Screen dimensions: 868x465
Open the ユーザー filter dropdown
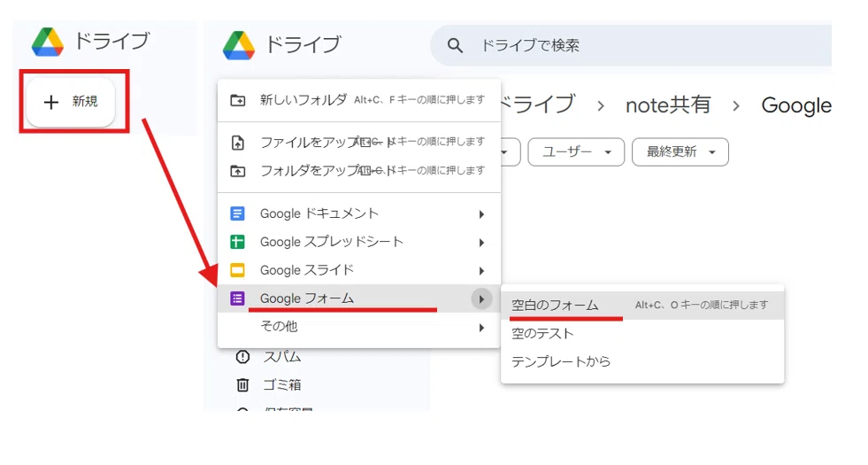click(576, 151)
